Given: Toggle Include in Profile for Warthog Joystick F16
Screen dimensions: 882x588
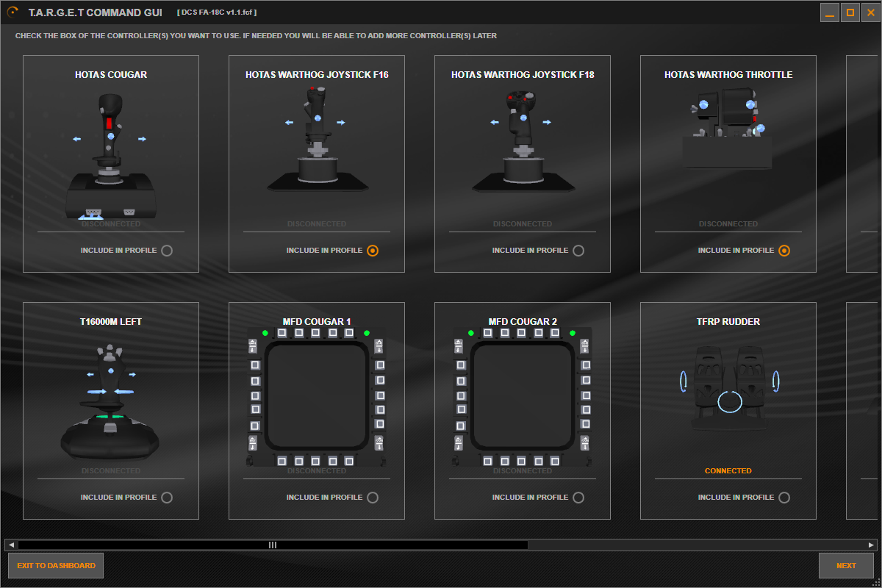Looking at the screenshot, I should (373, 251).
